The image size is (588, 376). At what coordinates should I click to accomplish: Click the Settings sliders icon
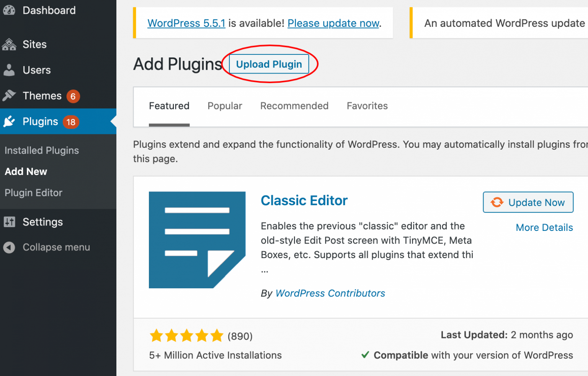[x=9, y=222]
